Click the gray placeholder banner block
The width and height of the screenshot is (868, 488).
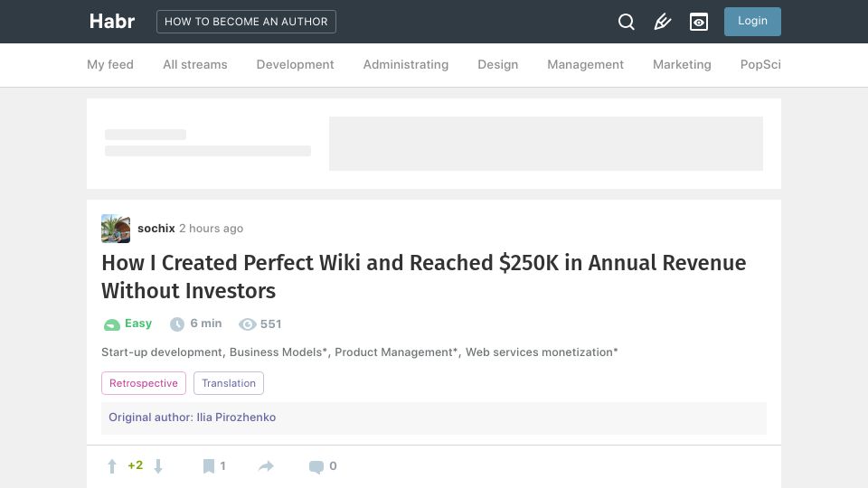[546, 144]
